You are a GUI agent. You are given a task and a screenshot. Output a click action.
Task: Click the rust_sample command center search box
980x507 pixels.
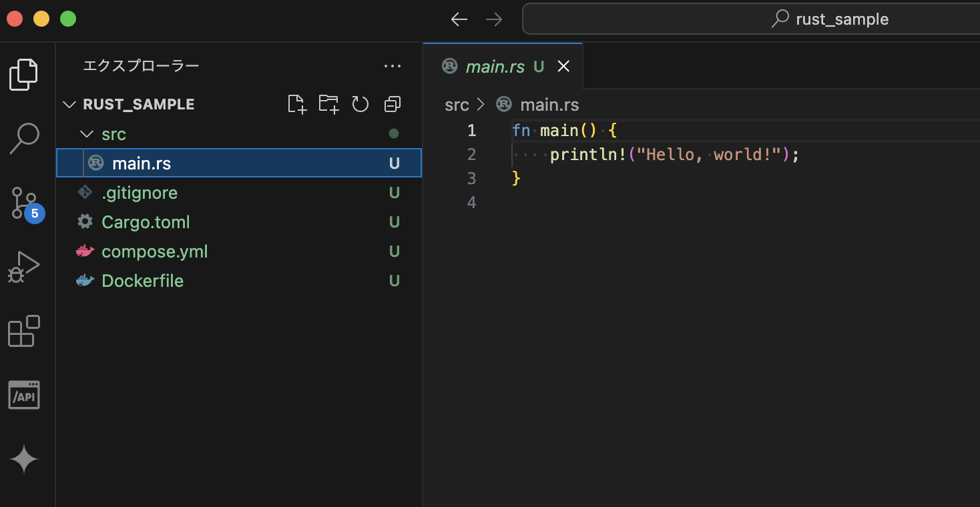point(751,19)
